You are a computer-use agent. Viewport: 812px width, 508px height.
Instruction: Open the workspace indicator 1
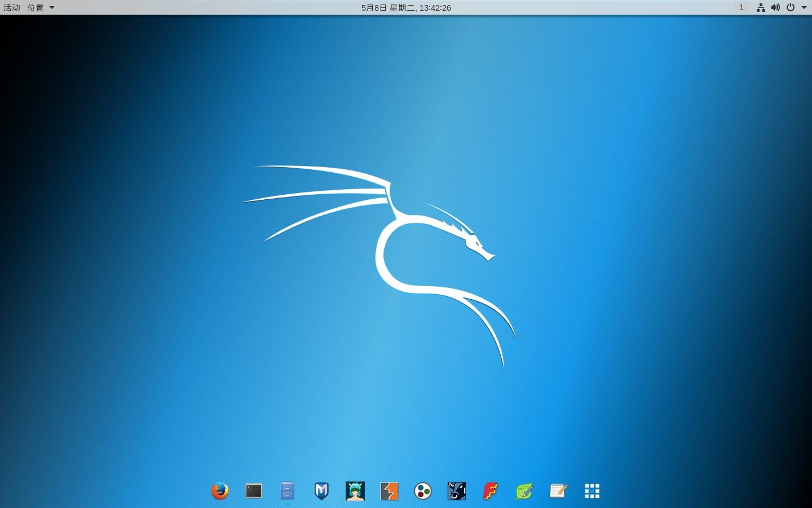(x=742, y=7)
